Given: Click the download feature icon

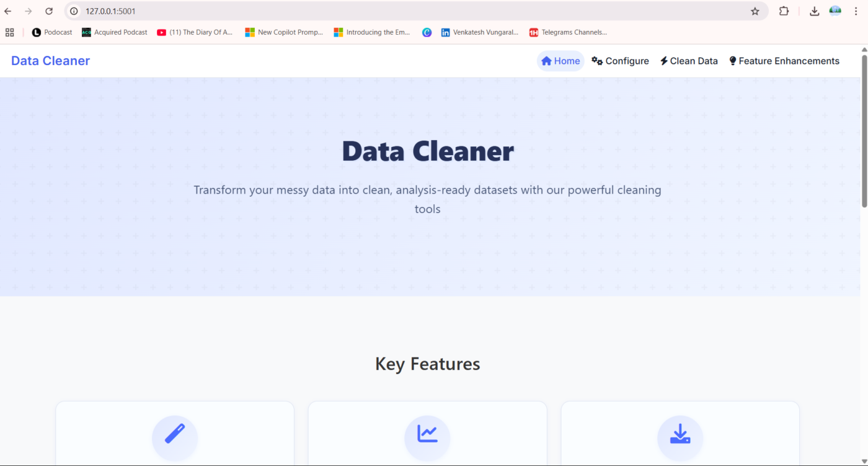Looking at the screenshot, I should [680, 434].
